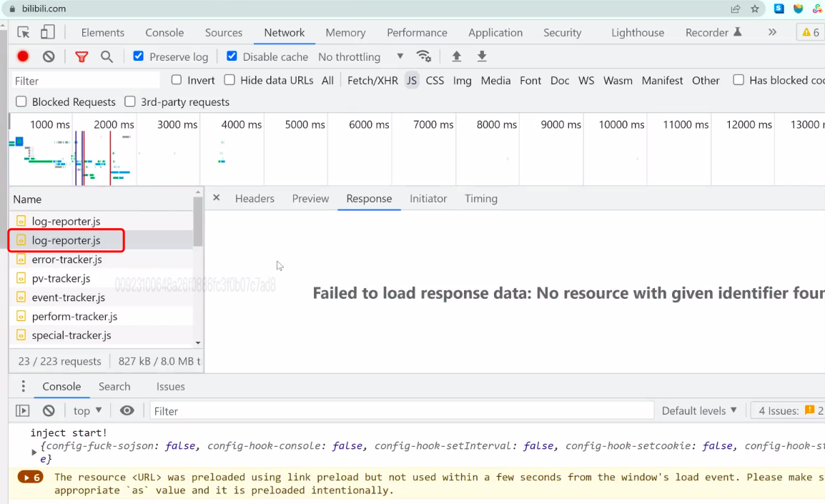
Task: Open the No throttling dropdown
Action: (360, 56)
